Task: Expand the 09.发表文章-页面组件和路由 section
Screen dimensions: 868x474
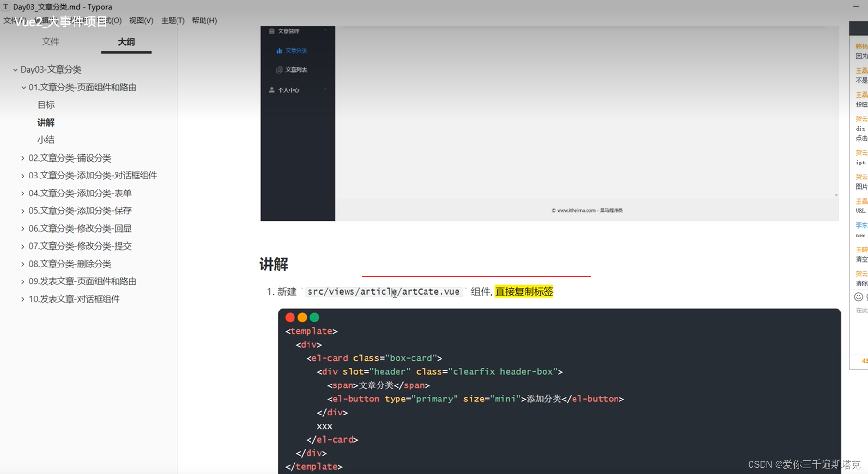Action: click(x=23, y=281)
